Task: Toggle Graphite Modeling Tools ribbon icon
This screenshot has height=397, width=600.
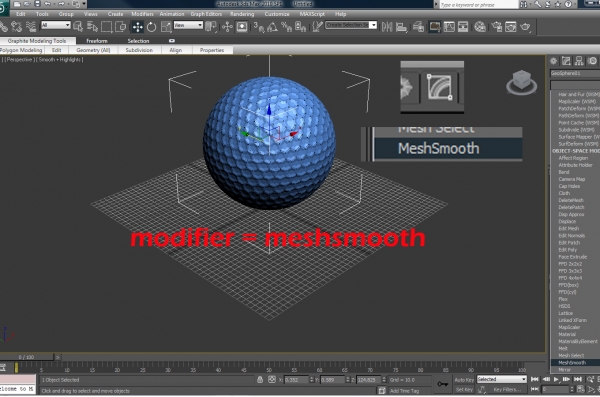Action: coord(435,27)
